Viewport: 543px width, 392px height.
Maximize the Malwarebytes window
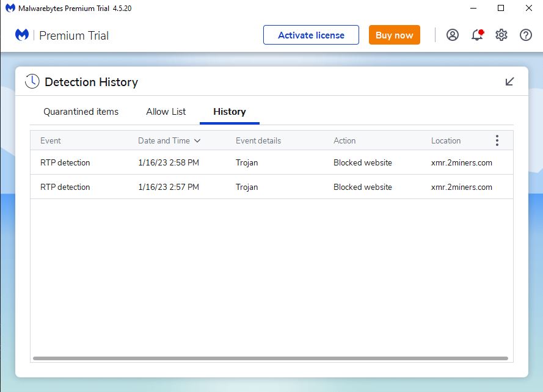[501, 8]
